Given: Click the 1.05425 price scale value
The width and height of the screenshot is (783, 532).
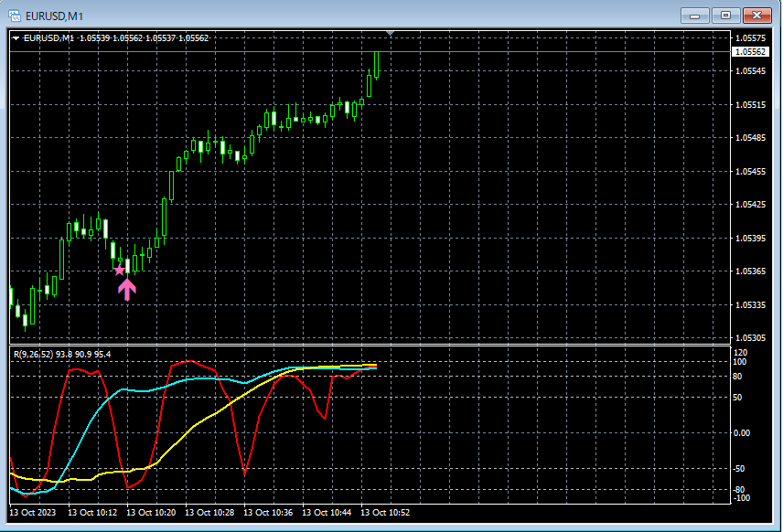Looking at the screenshot, I should coord(751,205).
